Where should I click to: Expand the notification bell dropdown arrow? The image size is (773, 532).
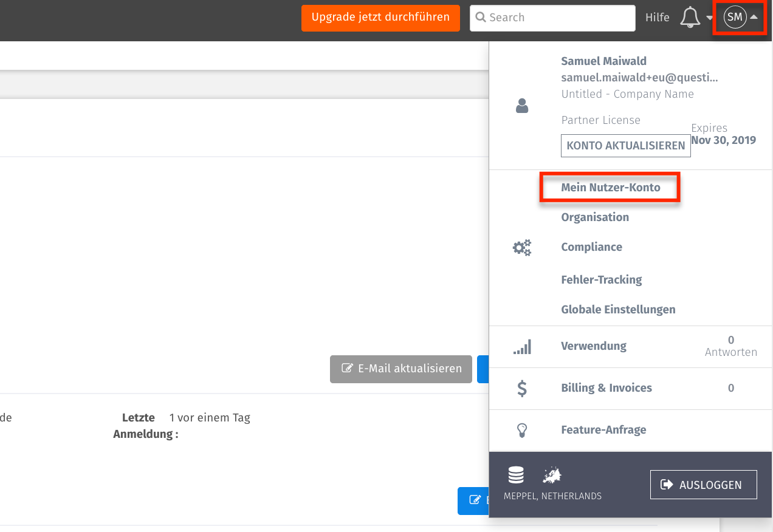tap(709, 18)
